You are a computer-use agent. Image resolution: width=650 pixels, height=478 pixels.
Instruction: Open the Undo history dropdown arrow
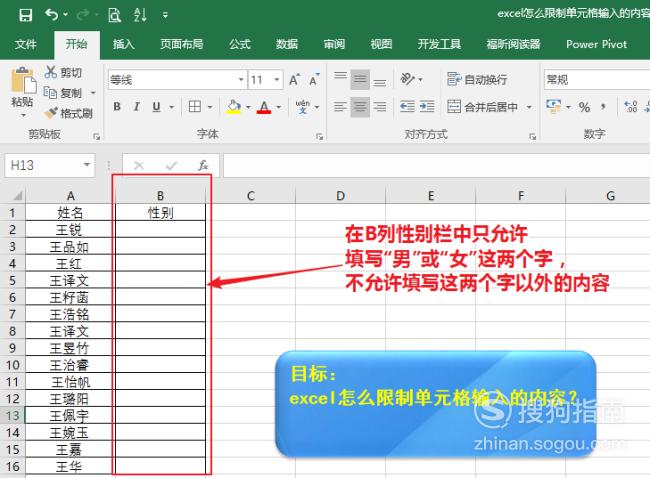tap(65, 15)
